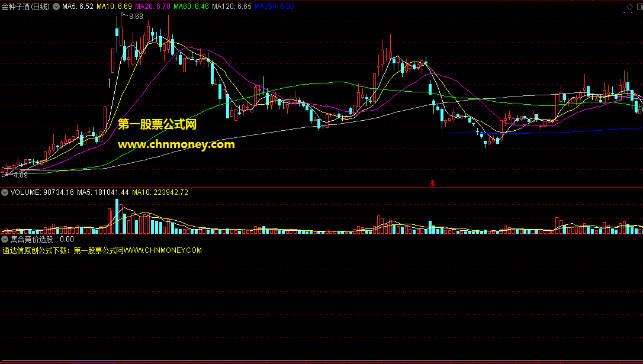Click the volume MA10: 223942.72 label

click(x=160, y=192)
